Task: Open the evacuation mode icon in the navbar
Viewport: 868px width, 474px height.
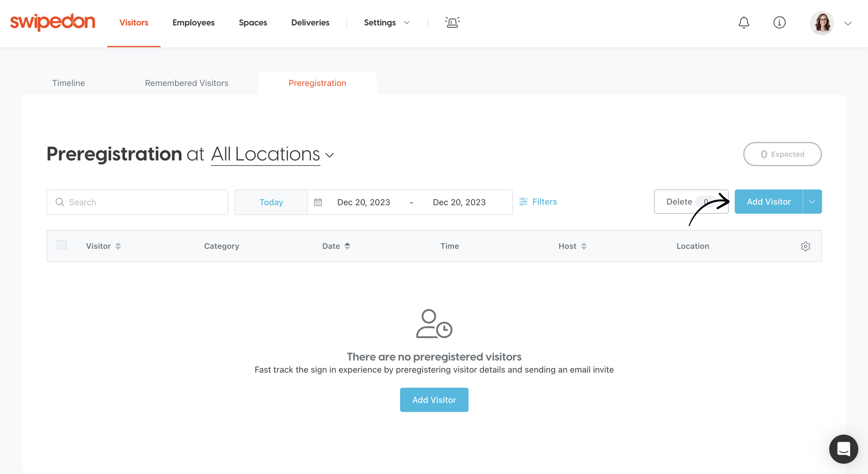Action: [452, 22]
